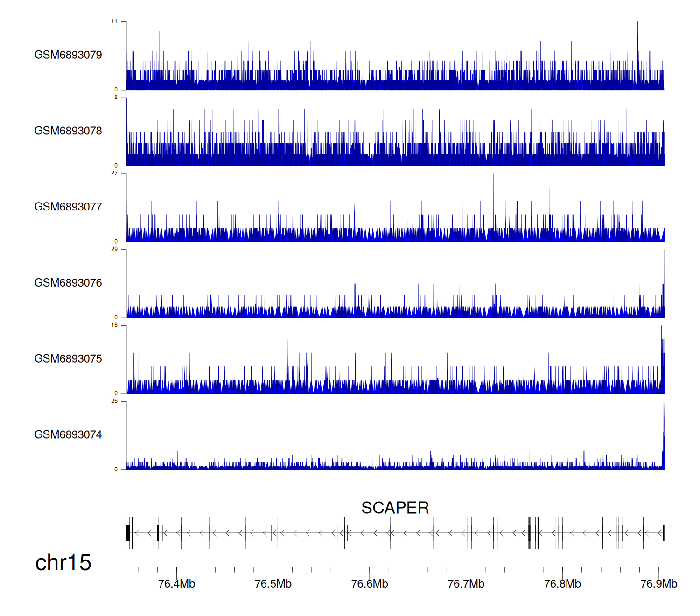Click the GSM6893079 track label
The height and width of the screenshot is (616, 700).
(68, 55)
